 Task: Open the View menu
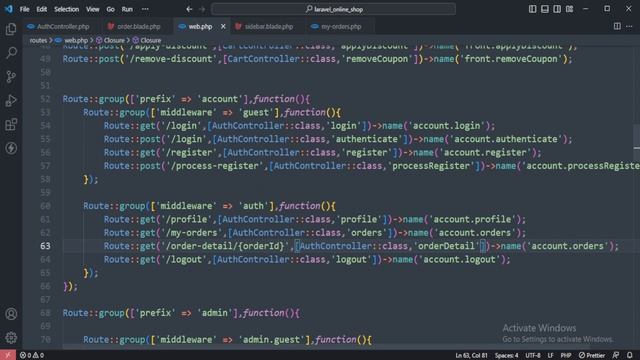[x=93, y=9]
